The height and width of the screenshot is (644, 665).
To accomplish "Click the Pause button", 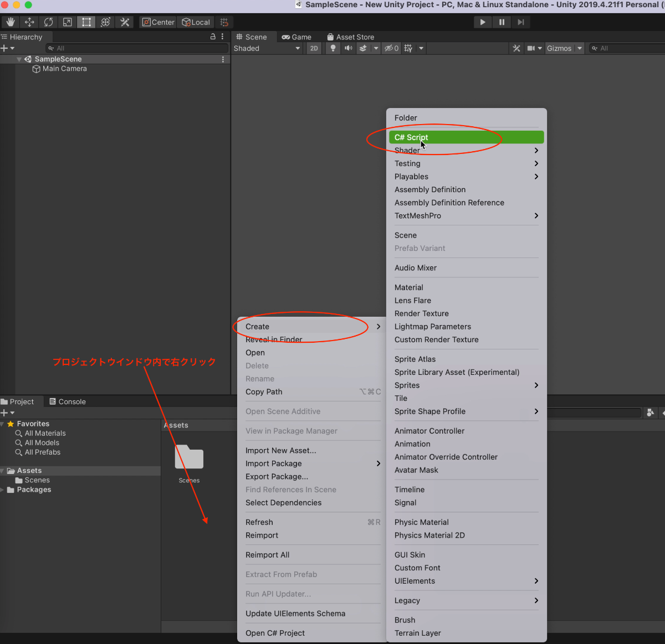I will 502,22.
